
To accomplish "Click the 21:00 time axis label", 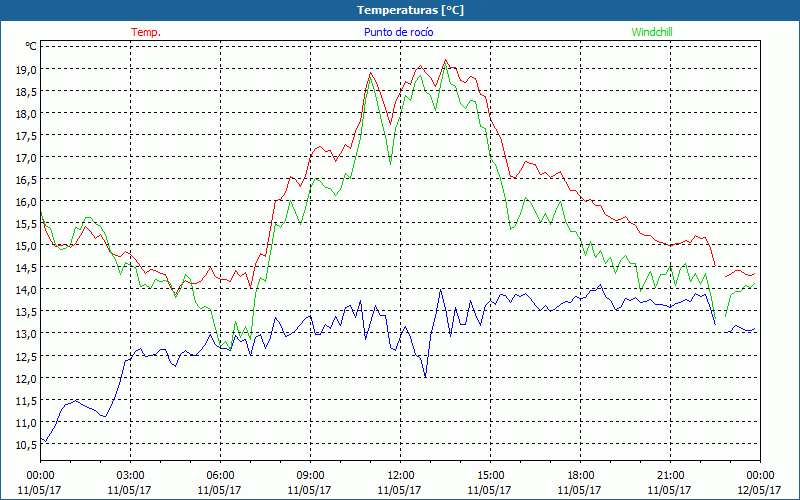I will coord(670,476).
